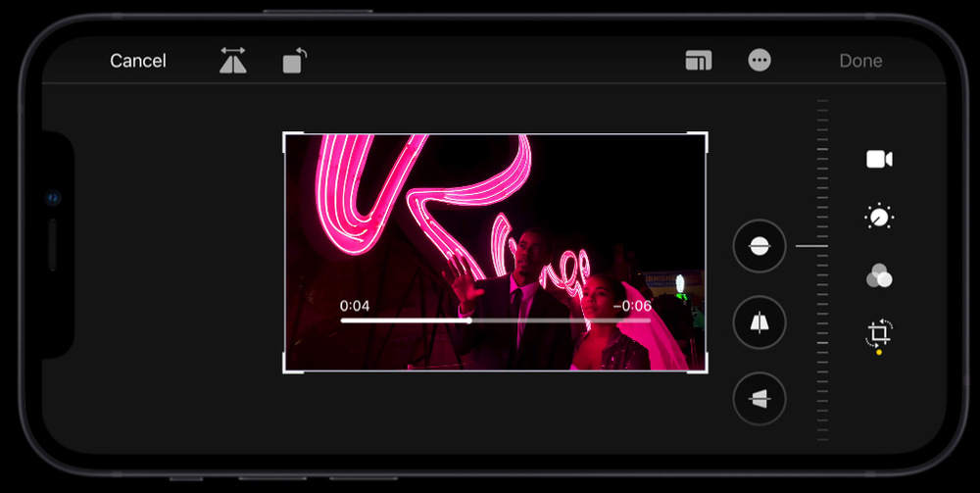Open the Filters three-circle tab

coord(879,276)
